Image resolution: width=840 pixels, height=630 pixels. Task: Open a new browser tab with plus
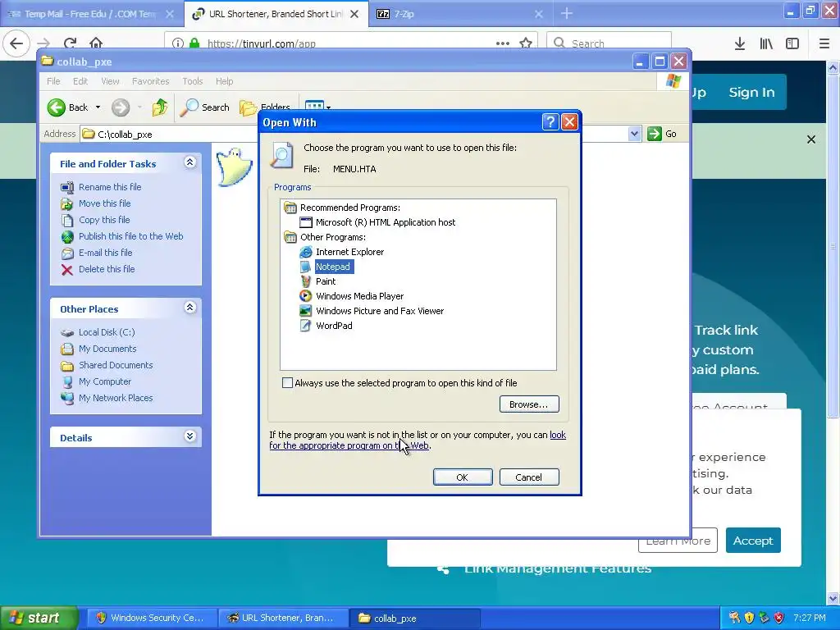566,13
